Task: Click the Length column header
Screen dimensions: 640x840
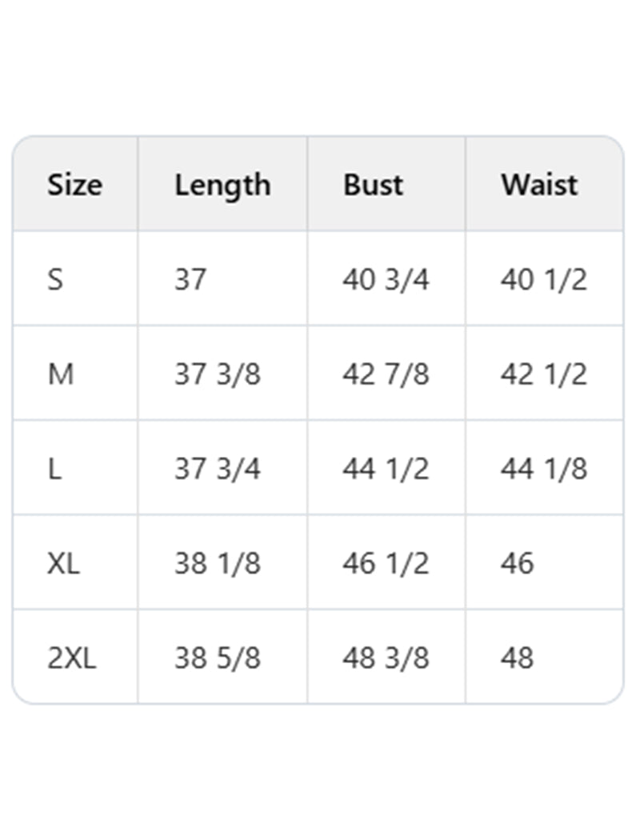Action: coord(222,185)
